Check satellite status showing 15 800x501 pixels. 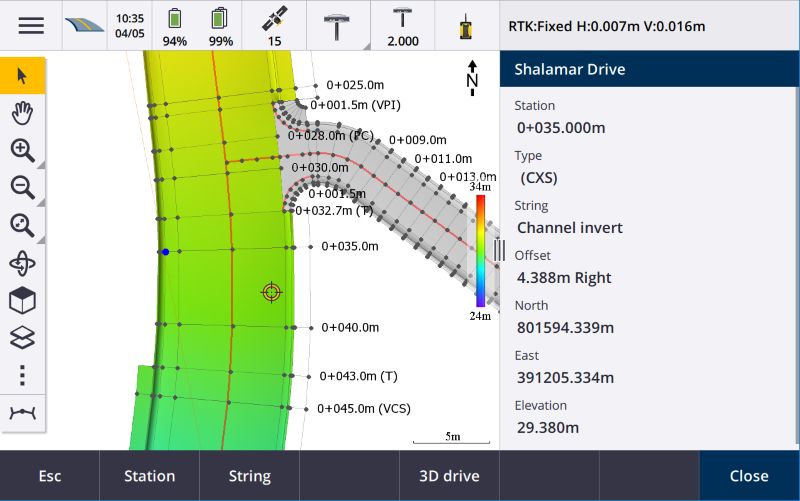click(274, 26)
